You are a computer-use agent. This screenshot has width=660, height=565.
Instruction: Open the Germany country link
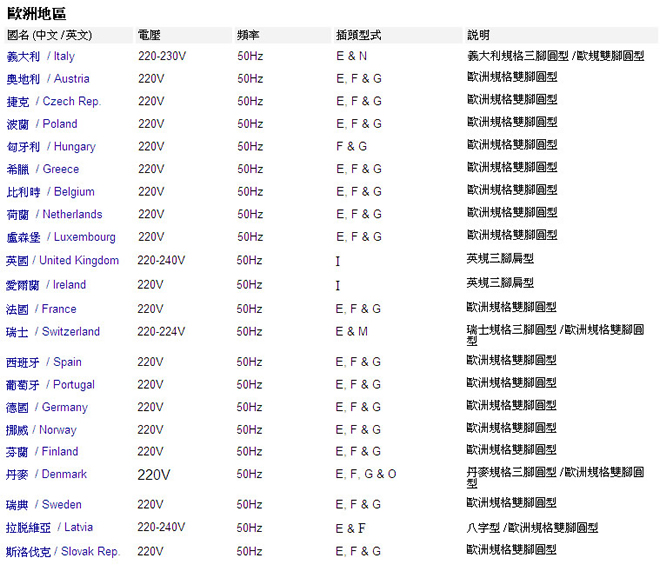(47, 408)
